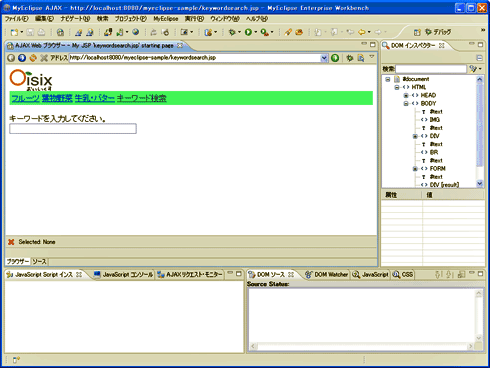490x368 pixels.
Task: Click the フルーツ link
Action: [x=25, y=98]
